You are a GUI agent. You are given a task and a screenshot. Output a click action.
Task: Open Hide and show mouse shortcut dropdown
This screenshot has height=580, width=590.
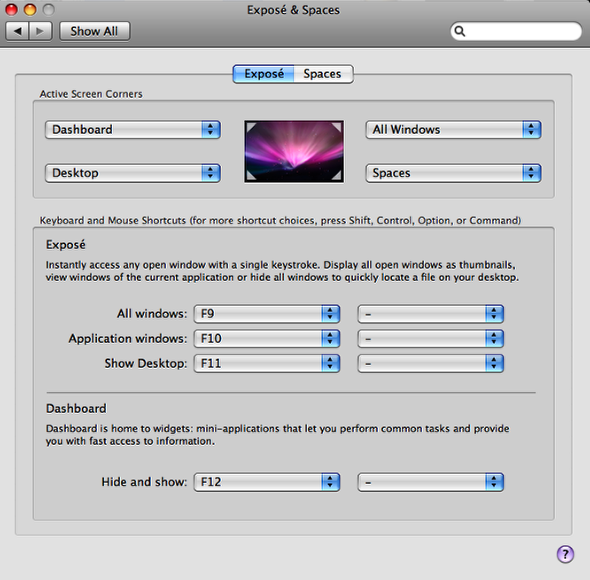pyautogui.click(x=430, y=482)
